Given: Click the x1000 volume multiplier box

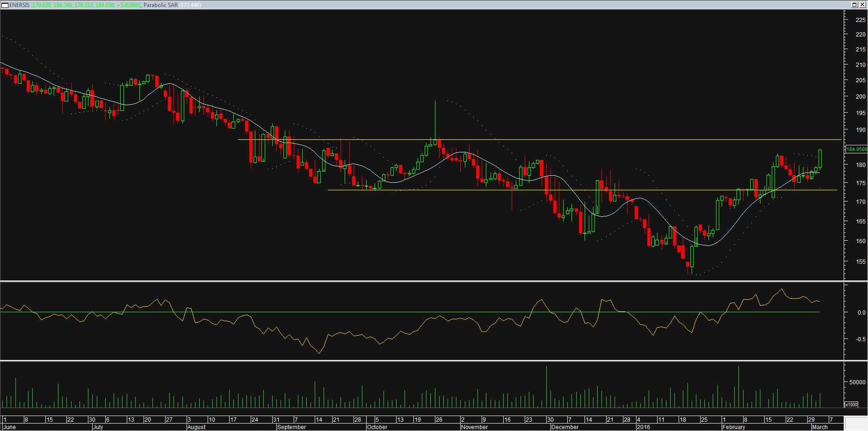Looking at the screenshot, I should [x=851, y=404].
